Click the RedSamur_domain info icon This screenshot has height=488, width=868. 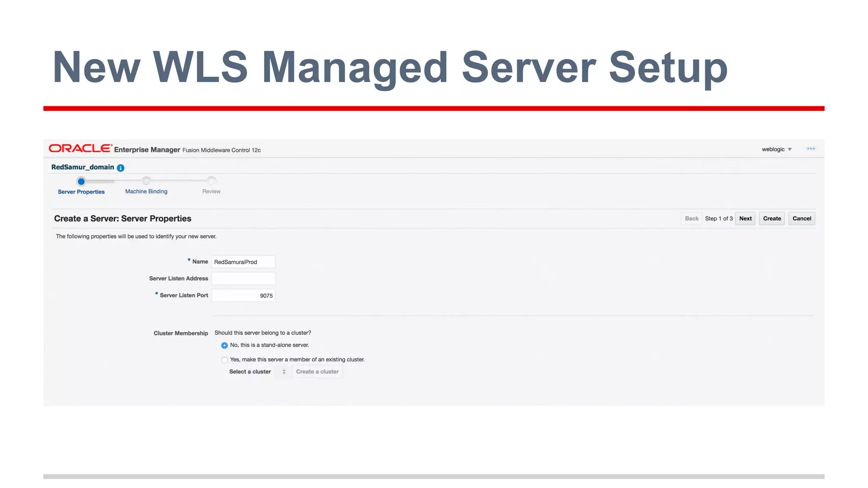tap(120, 168)
